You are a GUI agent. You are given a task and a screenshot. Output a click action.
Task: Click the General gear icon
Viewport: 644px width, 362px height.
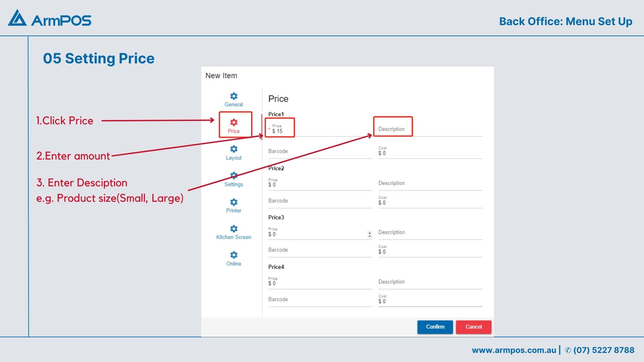[x=234, y=96]
